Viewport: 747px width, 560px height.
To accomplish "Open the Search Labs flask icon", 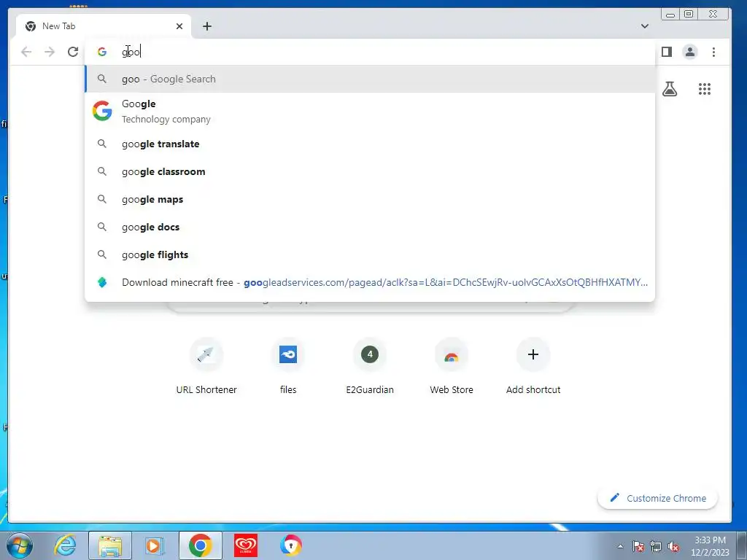I will pyautogui.click(x=670, y=89).
